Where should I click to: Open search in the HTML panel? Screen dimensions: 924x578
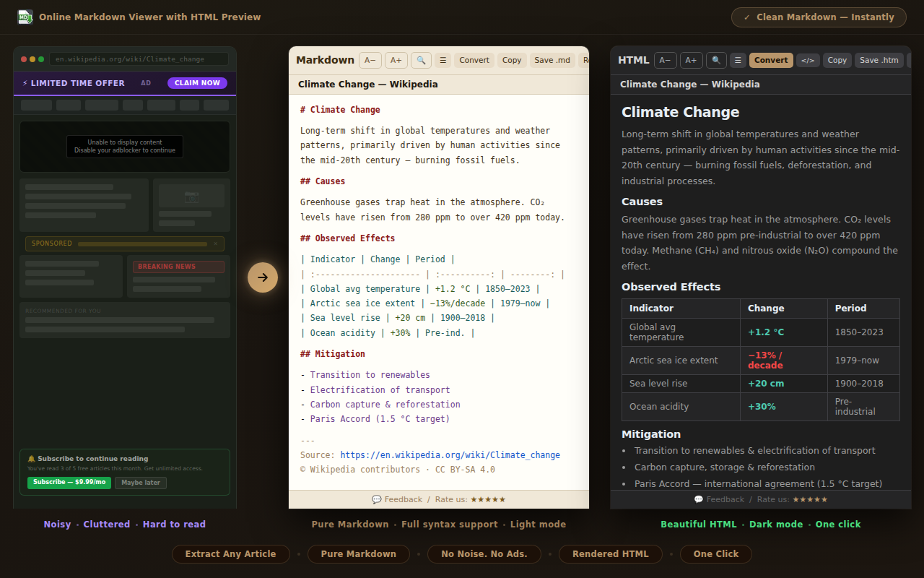point(715,60)
